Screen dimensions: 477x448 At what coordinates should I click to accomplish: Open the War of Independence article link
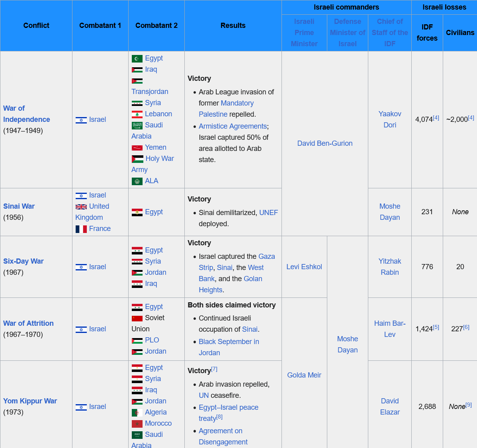click(x=26, y=114)
